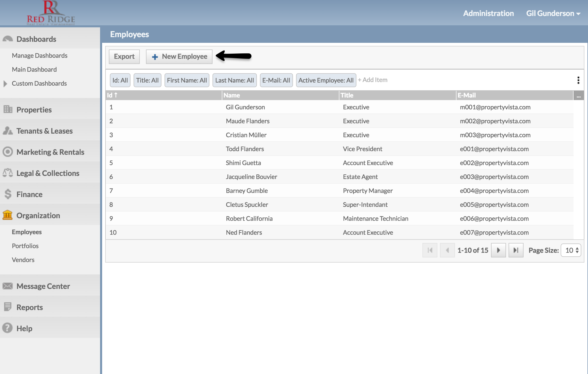Click the Tenants & Leases people icon

[8, 131]
